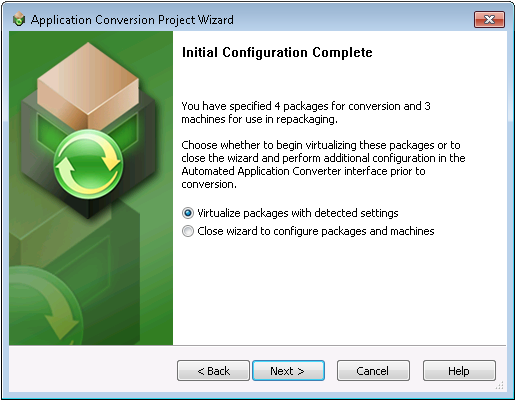Close the wizard using the red X
Viewport: 517px width, 402px height.
click(x=489, y=19)
